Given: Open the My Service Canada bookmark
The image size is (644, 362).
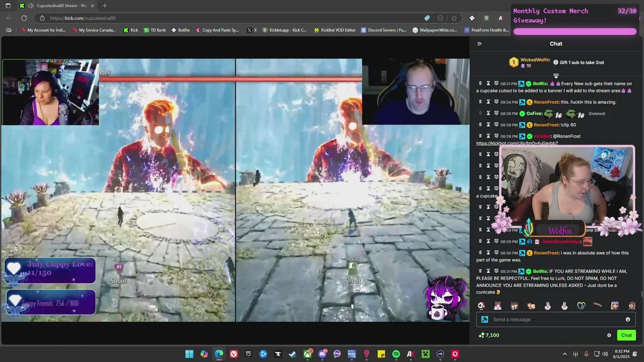Looking at the screenshot, I should (x=94, y=30).
